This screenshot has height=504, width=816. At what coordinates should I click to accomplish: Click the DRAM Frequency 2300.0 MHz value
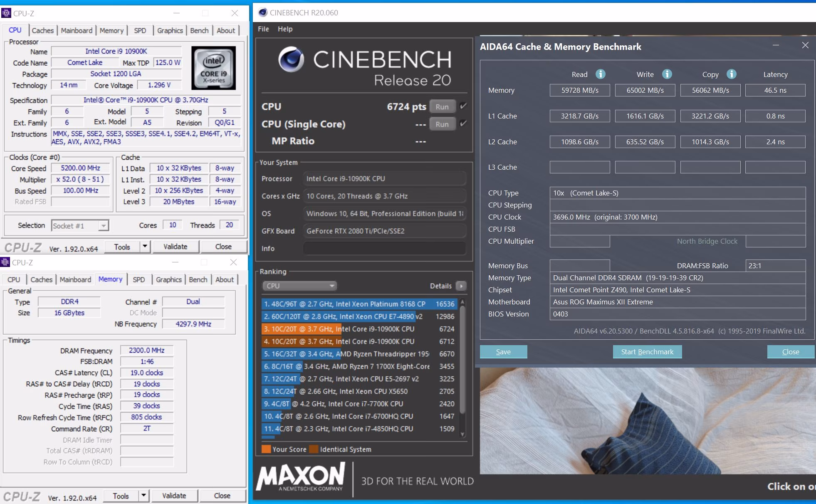pyautogui.click(x=147, y=350)
